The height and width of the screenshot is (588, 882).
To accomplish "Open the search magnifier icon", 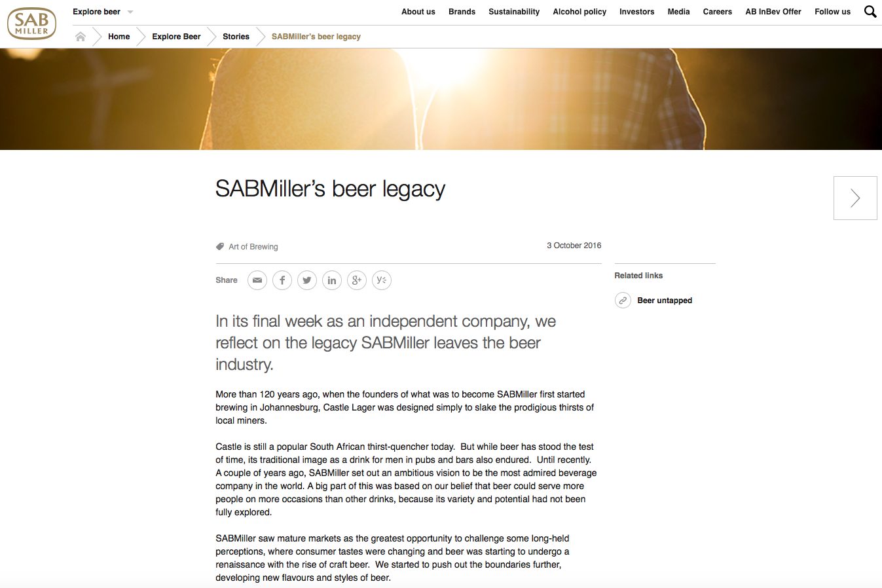I will point(870,12).
